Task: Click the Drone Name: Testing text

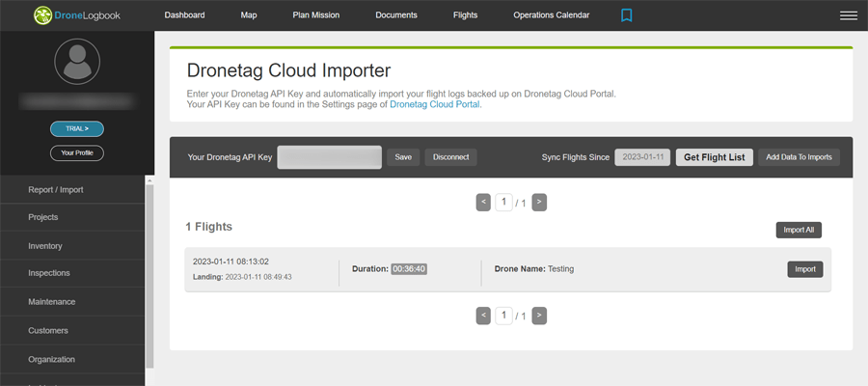Action: click(x=534, y=268)
